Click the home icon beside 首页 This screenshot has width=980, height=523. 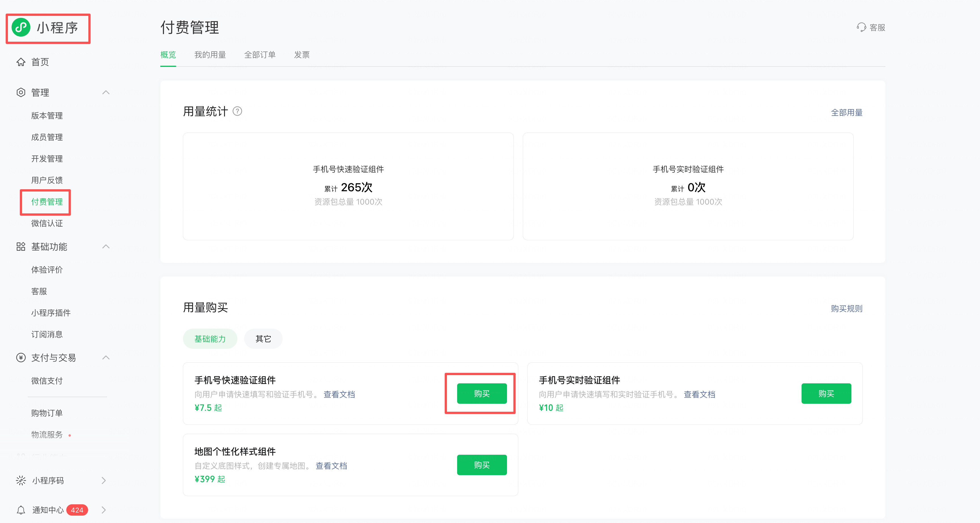pyautogui.click(x=21, y=62)
